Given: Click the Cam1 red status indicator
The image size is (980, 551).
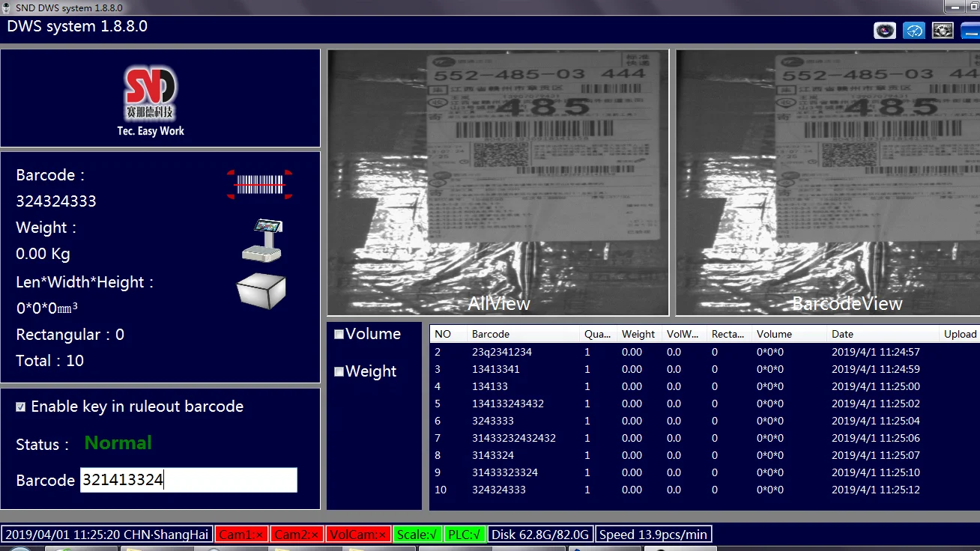Looking at the screenshot, I should (x=241, y=535).
